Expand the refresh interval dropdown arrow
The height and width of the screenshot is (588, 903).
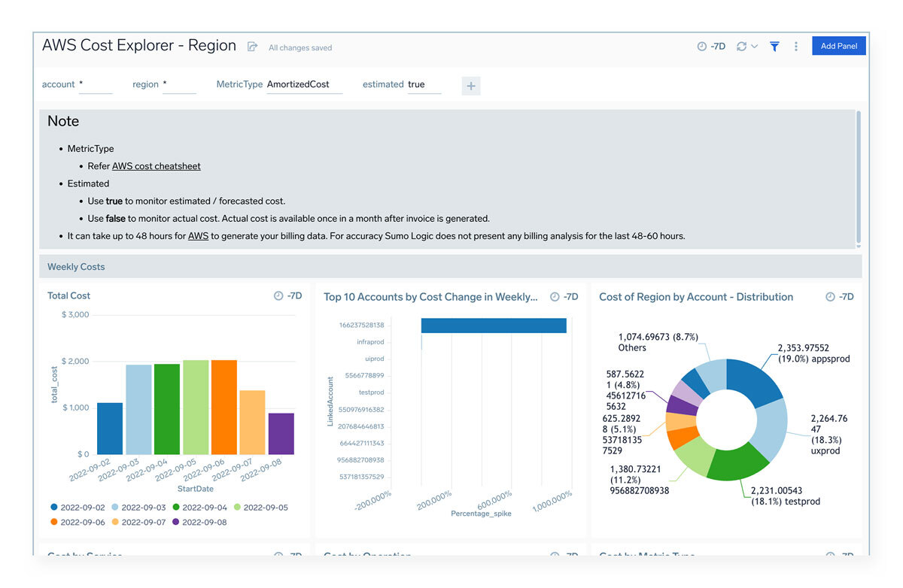tap(755, 47)
